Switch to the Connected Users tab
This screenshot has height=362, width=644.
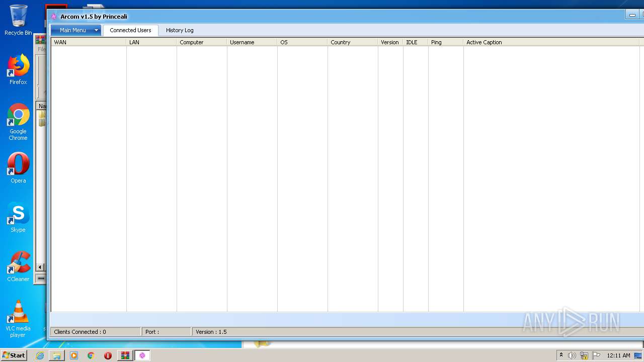tap(130, 30)
